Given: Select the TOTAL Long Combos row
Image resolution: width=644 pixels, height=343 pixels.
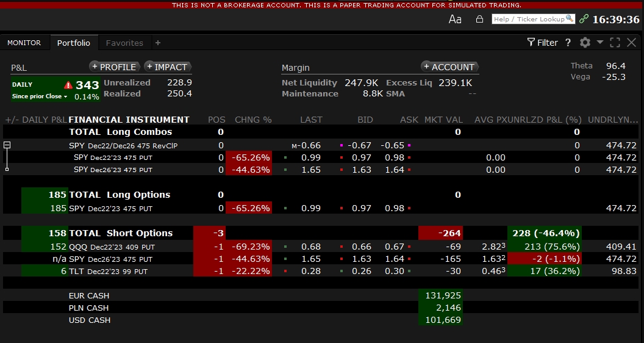Looking at the screenshot, I should [x=320, y=132].
